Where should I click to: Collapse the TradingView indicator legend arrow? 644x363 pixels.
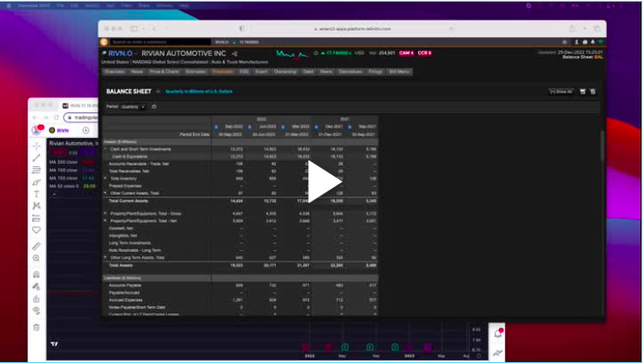tap(54, 194)
